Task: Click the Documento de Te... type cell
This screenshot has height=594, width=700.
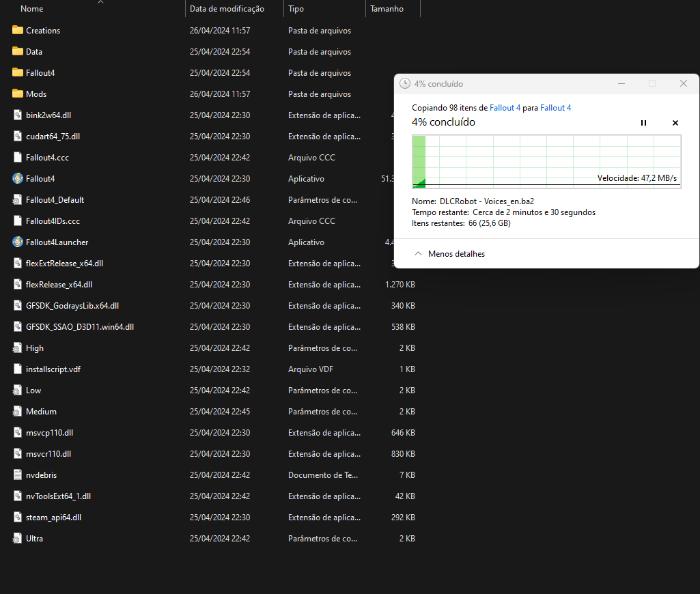Action: pyautogui.click(x=323, y=475)
